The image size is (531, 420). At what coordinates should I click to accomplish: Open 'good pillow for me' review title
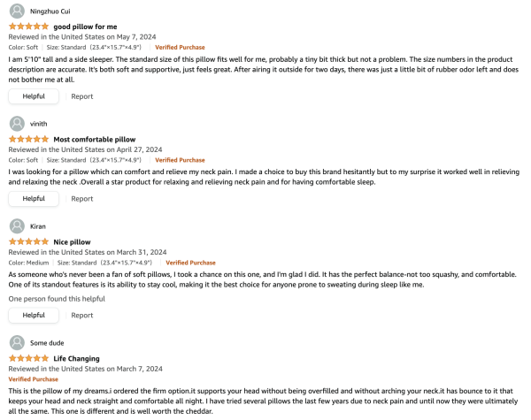(x=86, y=27)
